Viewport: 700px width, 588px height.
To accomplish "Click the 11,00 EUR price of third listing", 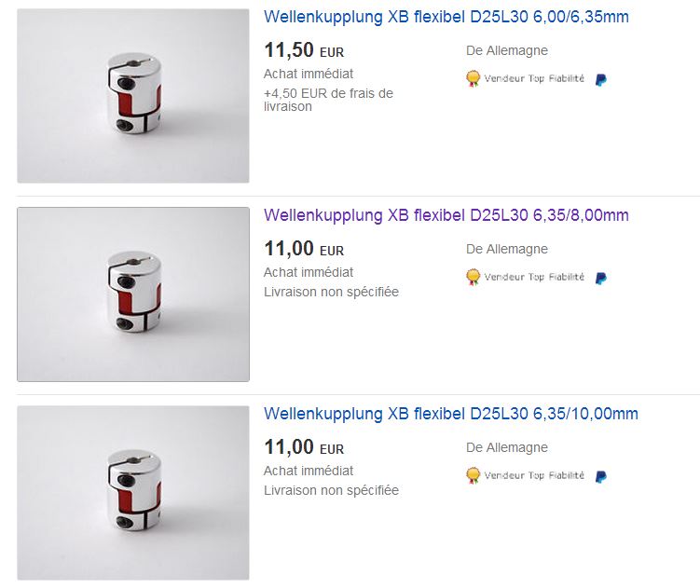I will [304, 447].
